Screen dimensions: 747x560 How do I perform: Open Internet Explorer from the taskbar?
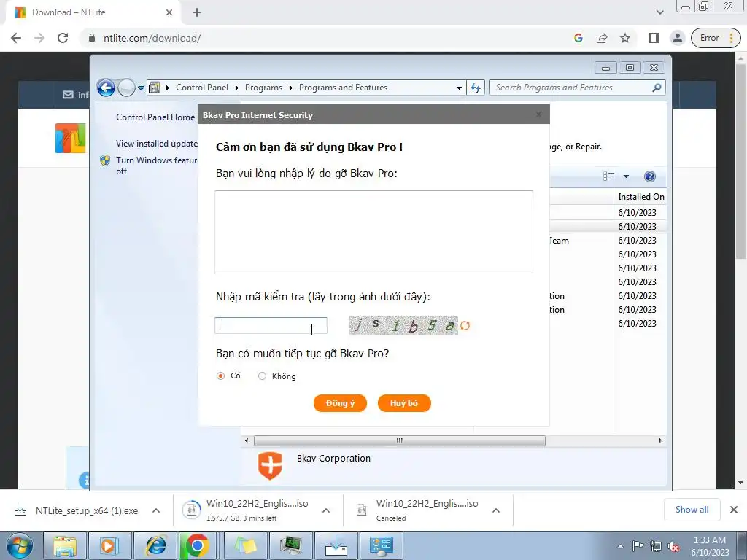pyautogui.click(x=155, y=545)
